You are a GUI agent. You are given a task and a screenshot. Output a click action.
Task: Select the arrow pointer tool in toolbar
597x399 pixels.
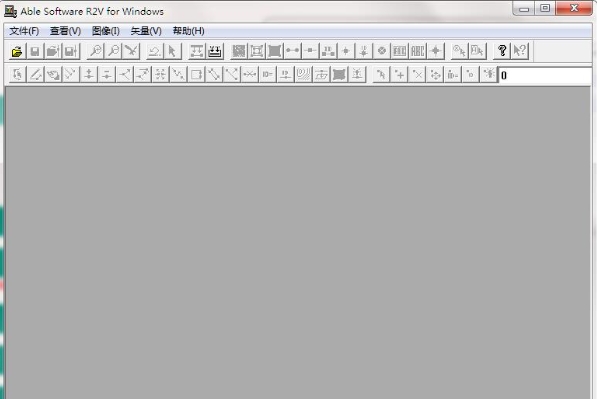(172, 51)
